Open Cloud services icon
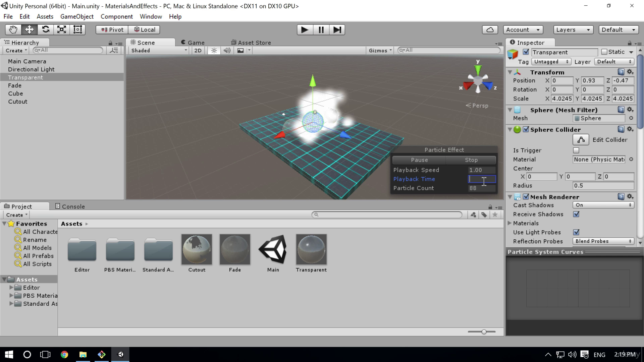The width and height of the screenshot is (644, 362). click(490, 29)
